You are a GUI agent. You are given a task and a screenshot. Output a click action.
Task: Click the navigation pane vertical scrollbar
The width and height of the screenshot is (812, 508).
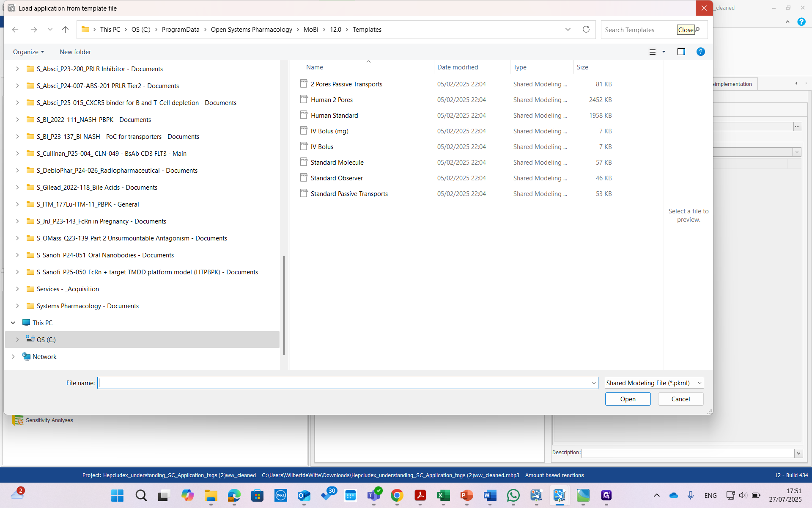pos(284,305)
